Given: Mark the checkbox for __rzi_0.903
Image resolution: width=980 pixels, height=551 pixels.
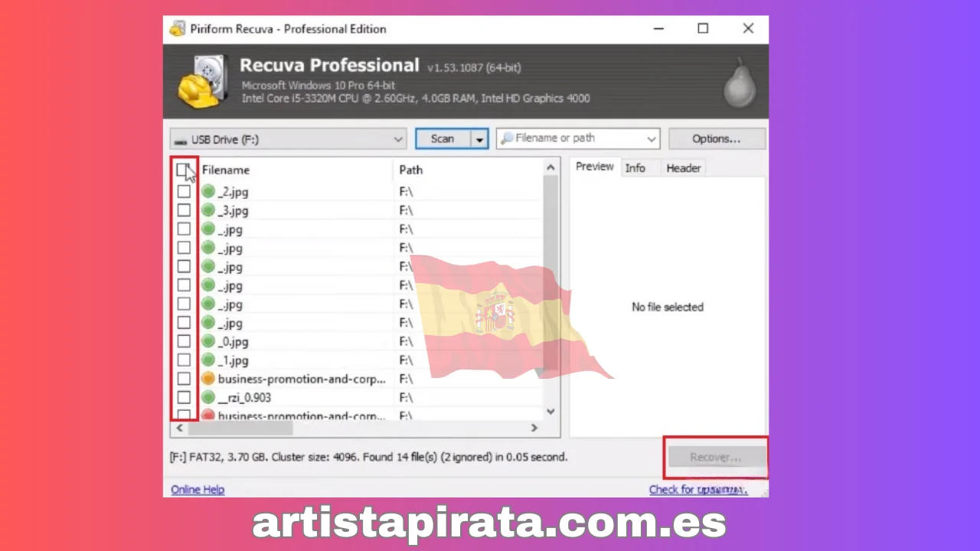Looking at the screenshot, I should (184, 397).
